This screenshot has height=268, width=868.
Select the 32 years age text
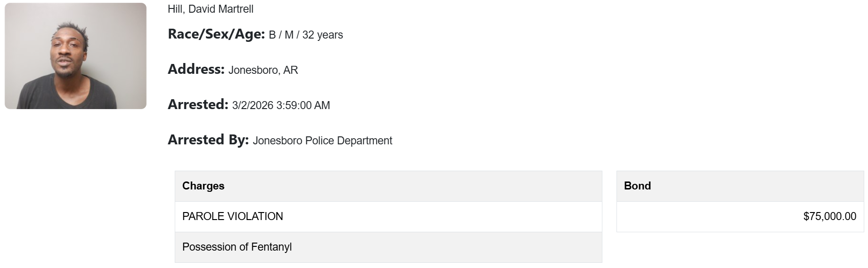click(323, 35)
